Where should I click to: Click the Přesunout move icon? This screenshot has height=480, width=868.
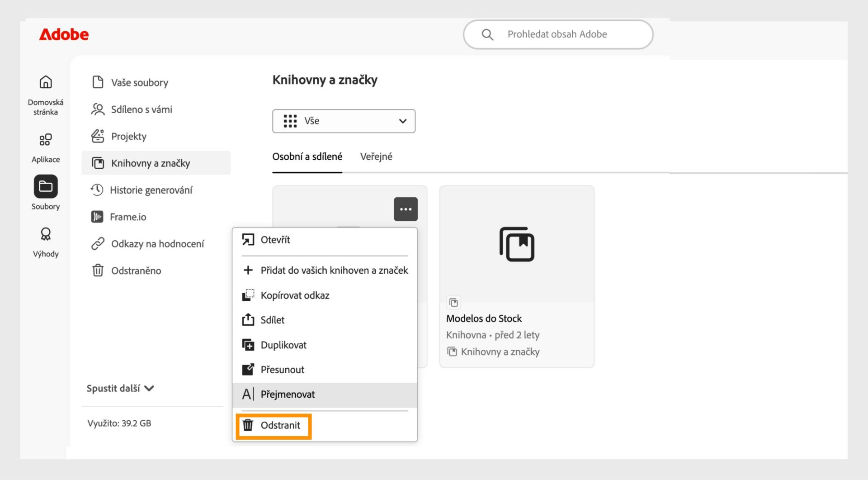[248, 369]
